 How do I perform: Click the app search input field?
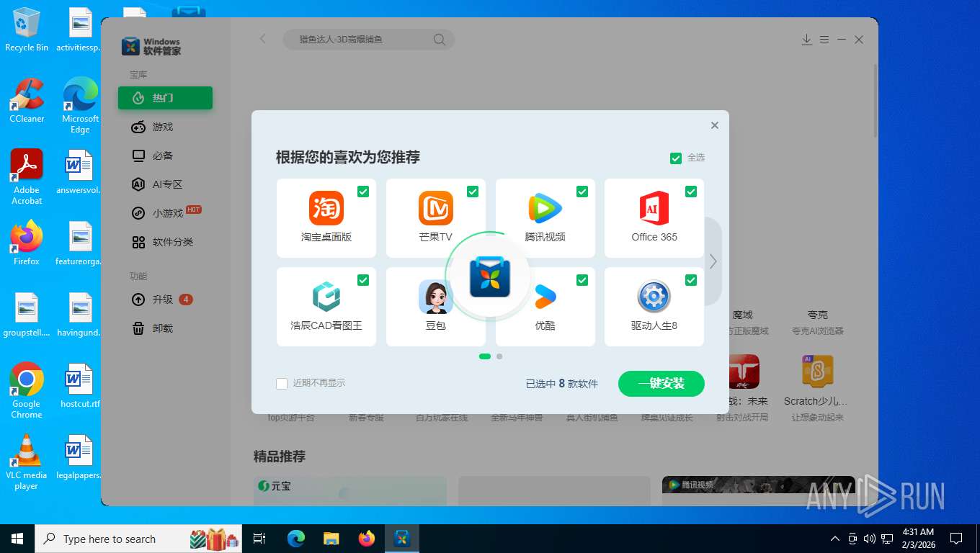point(367,40)
